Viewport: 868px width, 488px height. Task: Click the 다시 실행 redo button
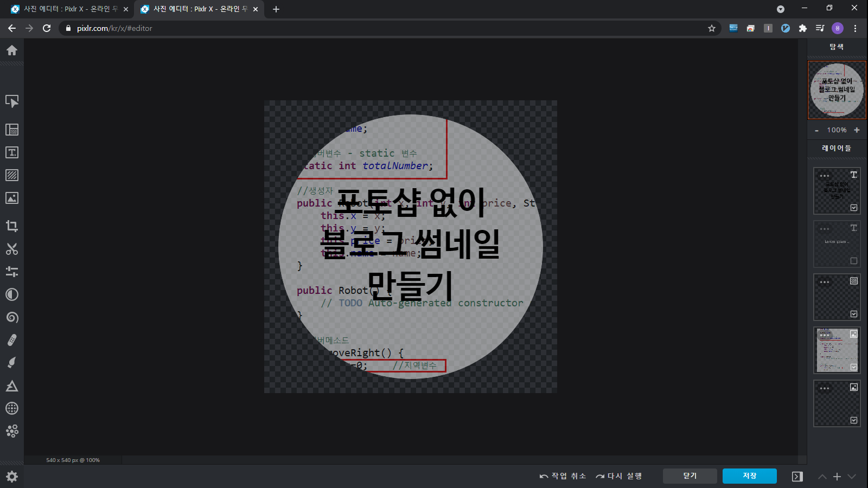(x=619, y=476)
